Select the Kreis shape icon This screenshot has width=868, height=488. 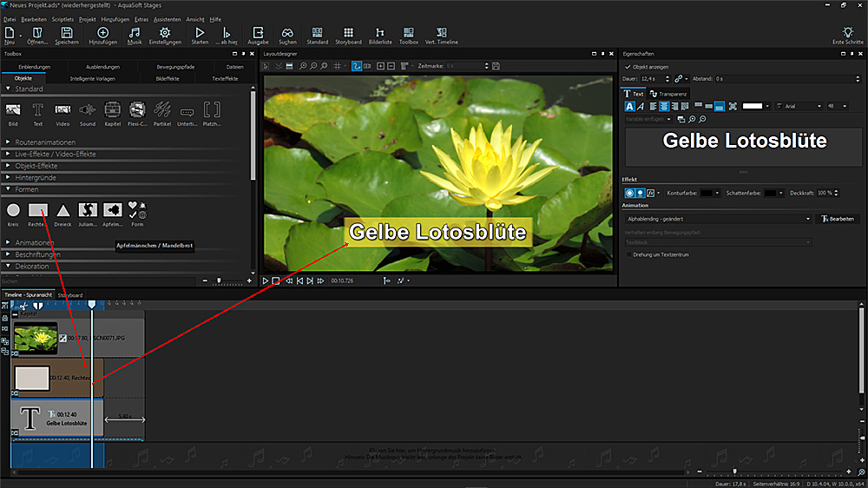13,210
